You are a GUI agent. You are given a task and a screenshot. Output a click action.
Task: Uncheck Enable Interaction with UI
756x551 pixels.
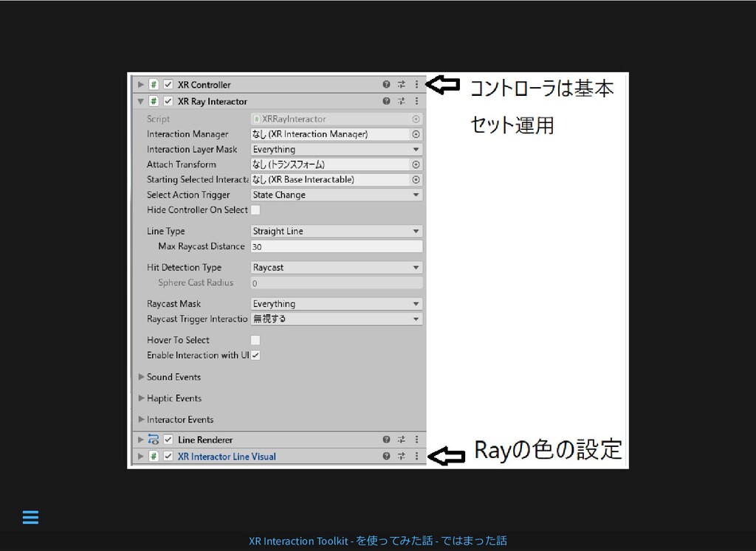coord(255,356)
